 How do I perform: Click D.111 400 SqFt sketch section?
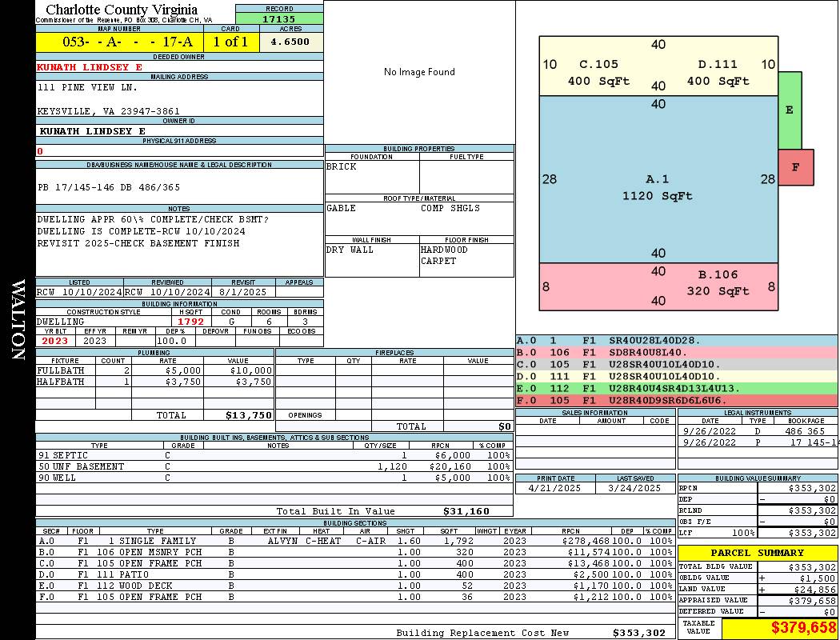pyautogui.click(x=718, y=72)
